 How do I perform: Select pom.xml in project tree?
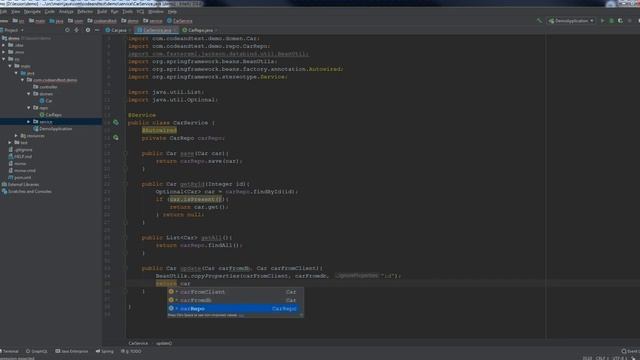[x=20, y=178]
